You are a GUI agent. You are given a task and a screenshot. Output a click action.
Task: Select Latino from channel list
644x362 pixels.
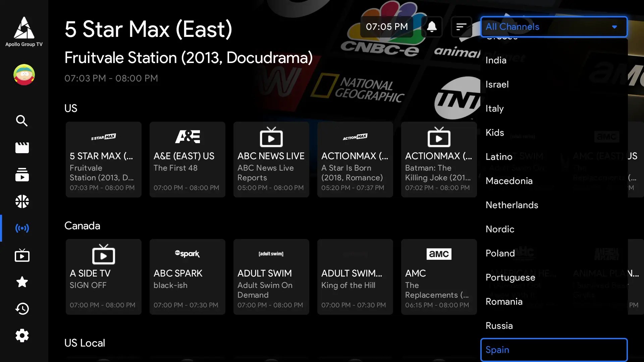click(x=554, y=157)
